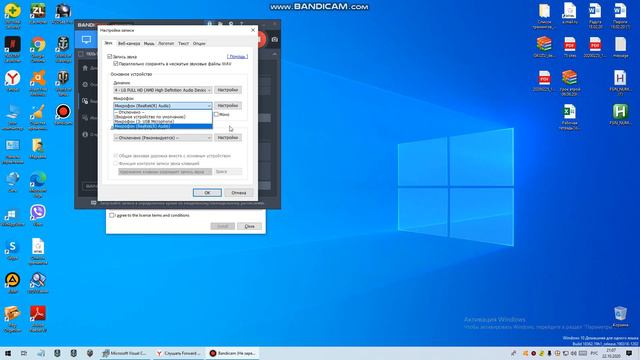
Task: Switch to Bandicam taskbar button
Action: tap(233, 353)
